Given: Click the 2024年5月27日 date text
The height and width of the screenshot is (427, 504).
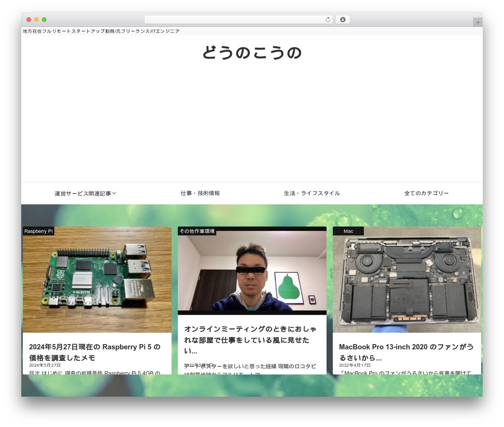Looking at the screenshot, I should [x=45, y=365].
